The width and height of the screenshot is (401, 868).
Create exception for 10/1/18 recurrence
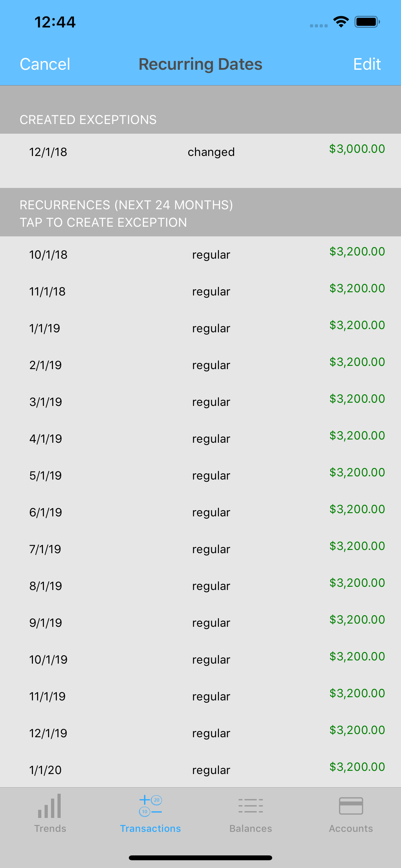200,255
